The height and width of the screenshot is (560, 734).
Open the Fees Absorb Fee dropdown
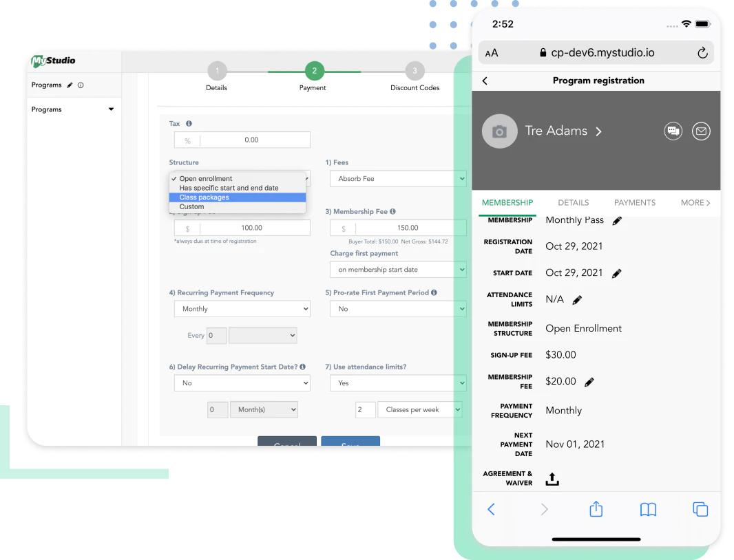point(399,179)
